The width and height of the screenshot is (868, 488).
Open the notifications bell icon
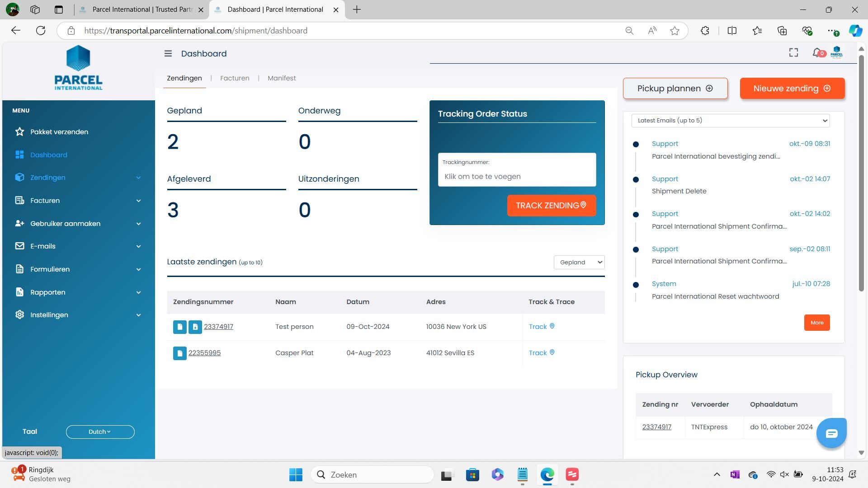(x=817, y=53)
